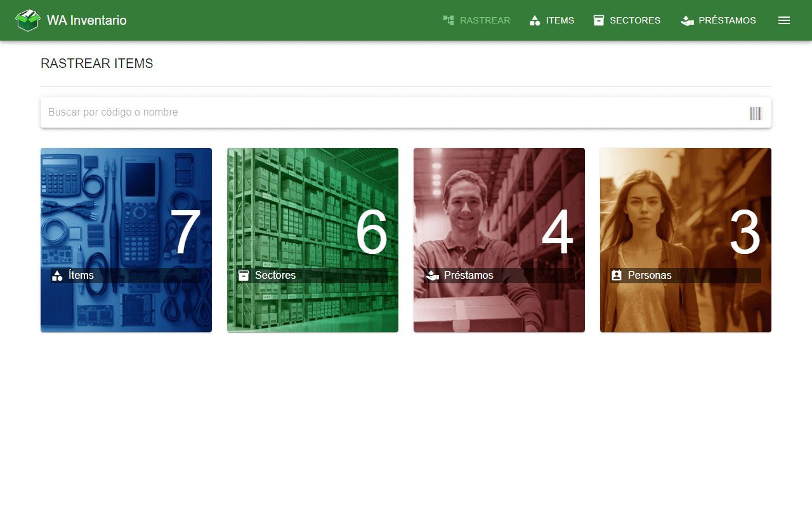Open the PRÉSTAMOS navigation tab
This screenshot has width=812, height=508.
pyautogui.click(x=718, y=20)
